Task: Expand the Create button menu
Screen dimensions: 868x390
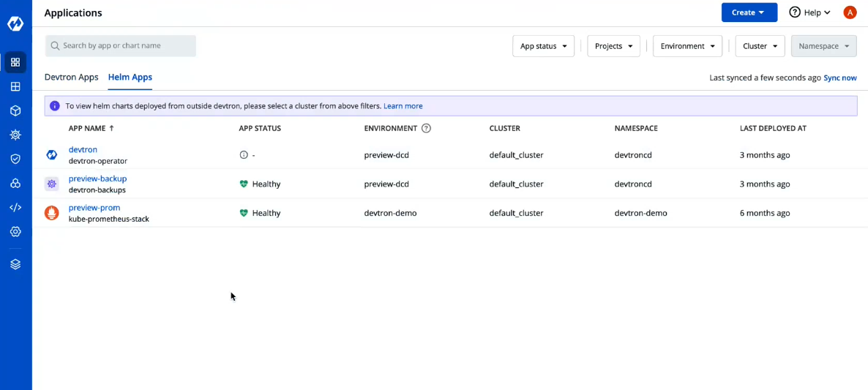Action: [x=749, y=12]
